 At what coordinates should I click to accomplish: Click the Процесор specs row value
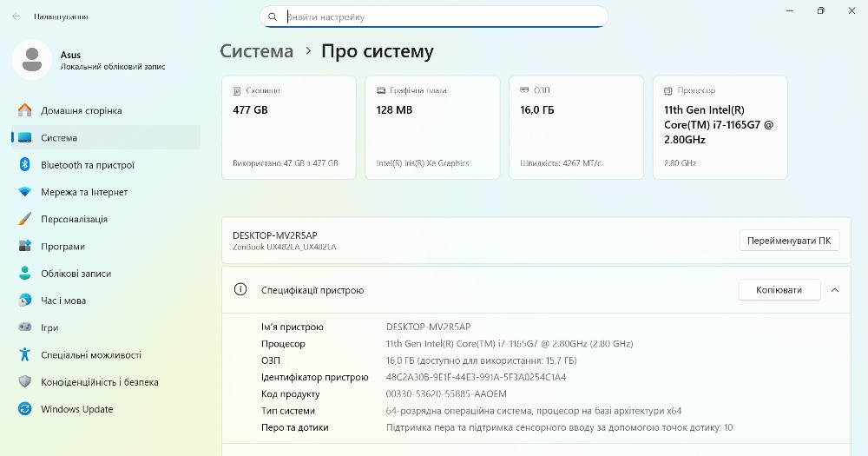(x=510, y=344)
